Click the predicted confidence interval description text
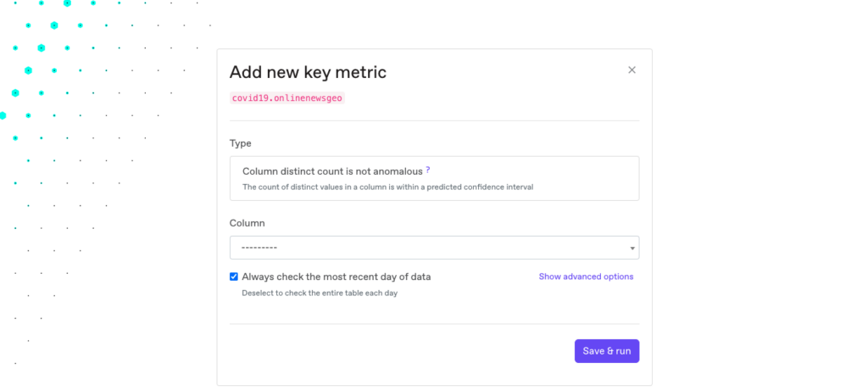The width and height of the screenshot is (868, 391). [x=387, y=187]
